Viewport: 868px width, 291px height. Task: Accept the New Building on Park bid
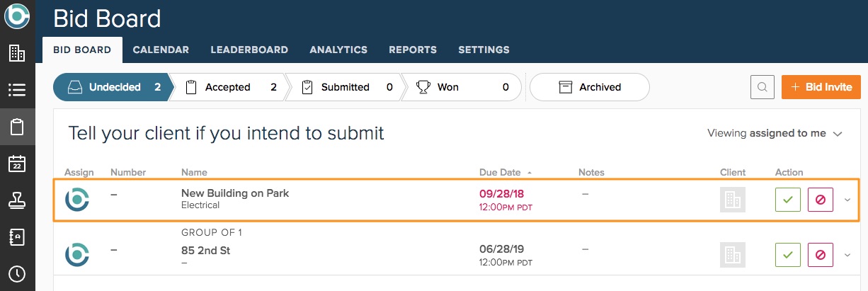pyautogui.click(x=787, y=200)
